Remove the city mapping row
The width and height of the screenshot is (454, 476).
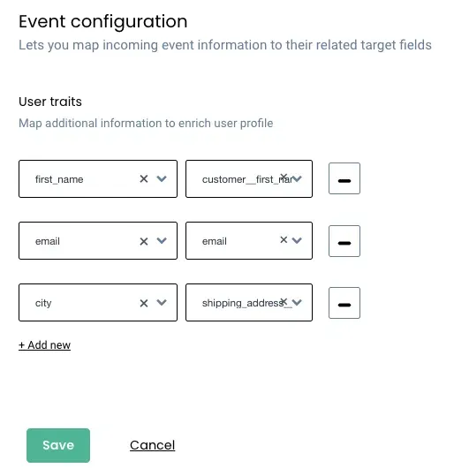pyautogui.click(x=344, y=303)
